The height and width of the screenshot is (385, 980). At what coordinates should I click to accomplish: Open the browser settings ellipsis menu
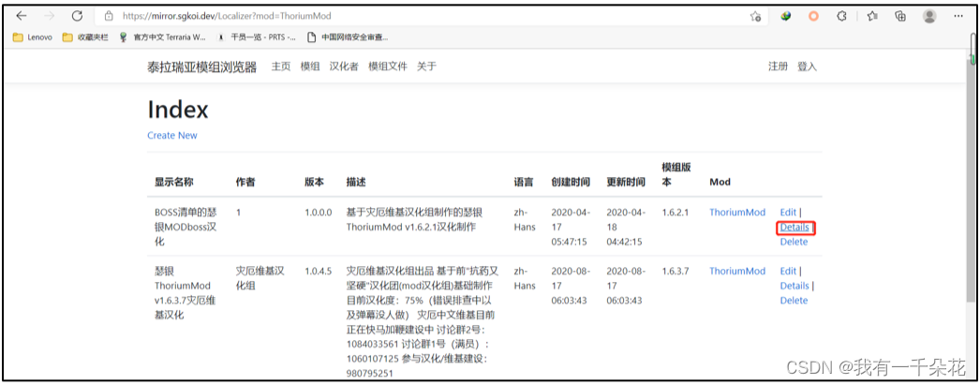959,16
